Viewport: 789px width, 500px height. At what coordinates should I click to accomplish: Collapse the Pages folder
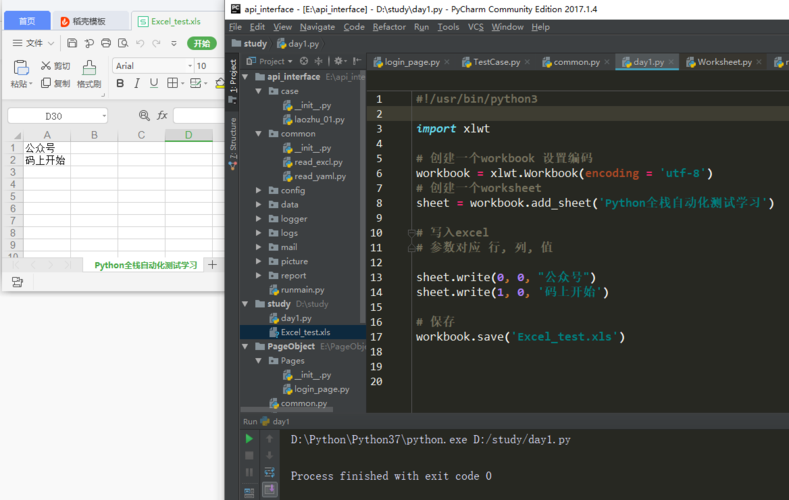coord(259,361)
